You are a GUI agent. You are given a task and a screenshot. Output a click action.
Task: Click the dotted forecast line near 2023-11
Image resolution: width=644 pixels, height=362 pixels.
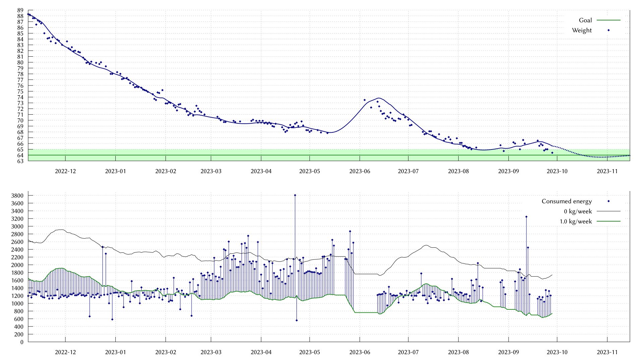pyautogui.click(x=607, y=156)
